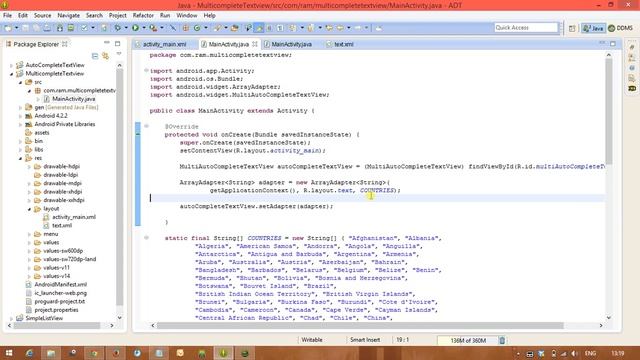
Task: Open Internet Explorer from taskbar
Action: pyautogui.click(x=29, y=353)
